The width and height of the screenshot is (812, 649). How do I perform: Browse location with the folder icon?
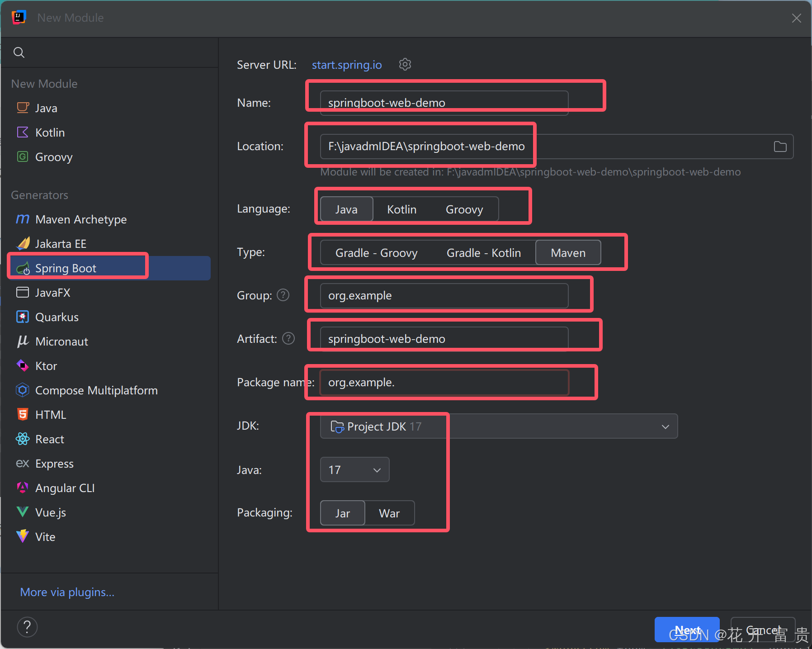pyautogui.click(x=780, y=147)
